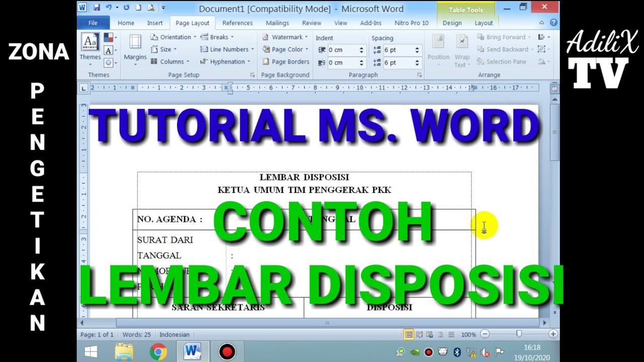
Task: Open the screen recorder taskbar icon
Action: tap(227, 351)
